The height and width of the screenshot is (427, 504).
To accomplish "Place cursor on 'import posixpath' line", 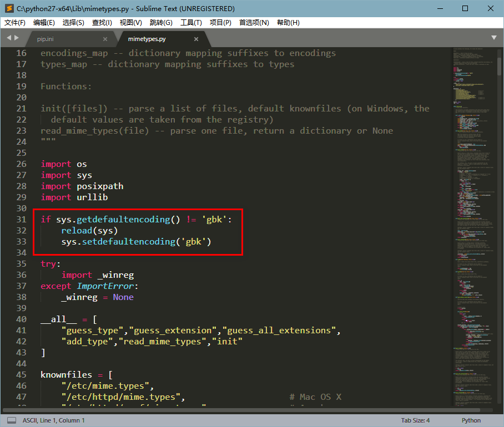I will coord(82,186).
